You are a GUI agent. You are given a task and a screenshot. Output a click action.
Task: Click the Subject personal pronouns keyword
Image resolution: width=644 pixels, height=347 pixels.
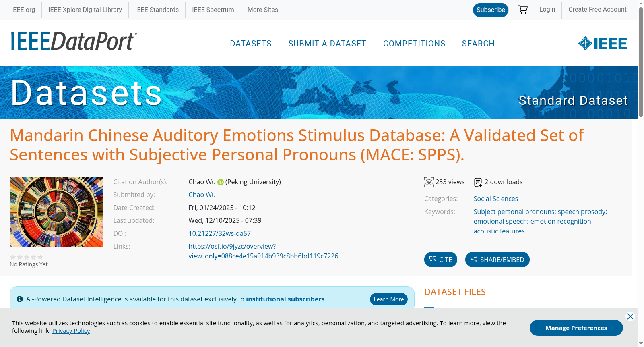[514, 212]
